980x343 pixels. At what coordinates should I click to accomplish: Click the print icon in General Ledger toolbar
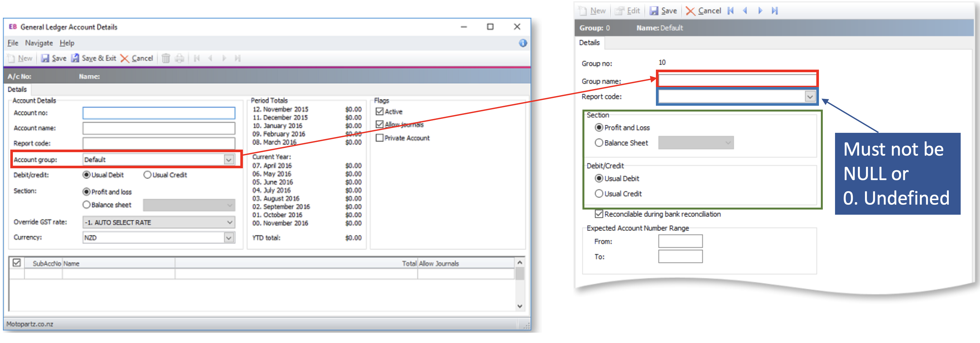click(179, 58)
